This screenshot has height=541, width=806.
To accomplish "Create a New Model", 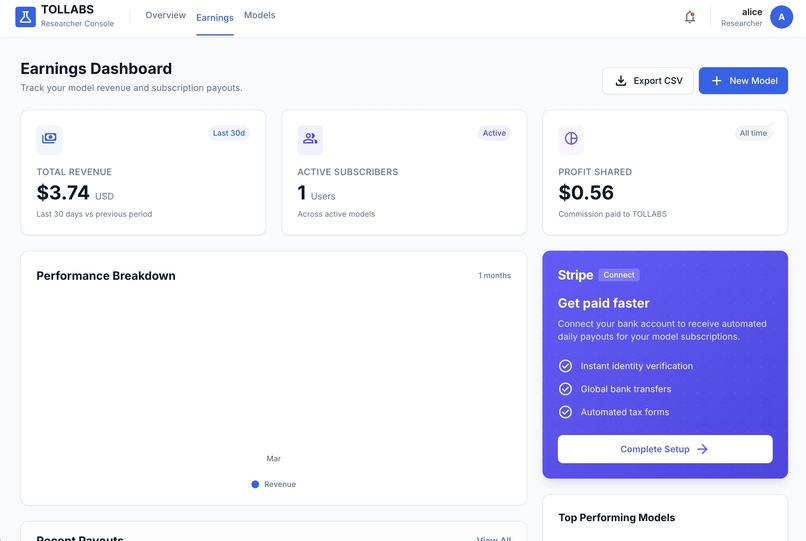I will point(743,81).
